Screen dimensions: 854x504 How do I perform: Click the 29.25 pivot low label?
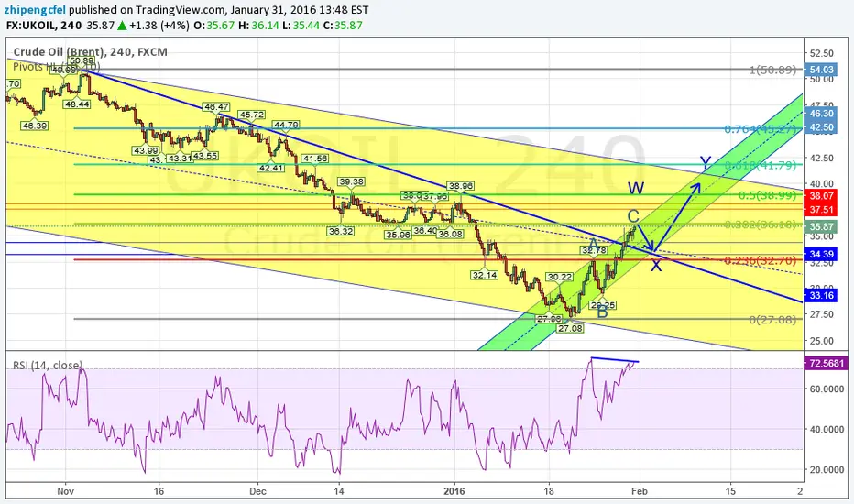[603, 305]
